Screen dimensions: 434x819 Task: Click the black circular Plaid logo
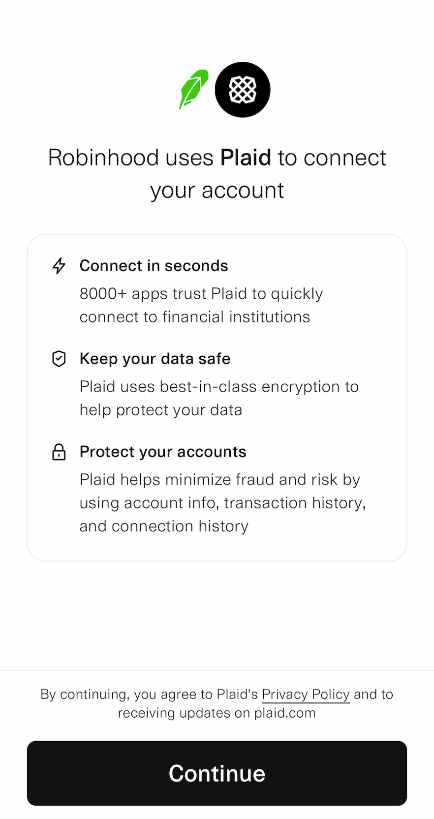[x=243, y=90]
